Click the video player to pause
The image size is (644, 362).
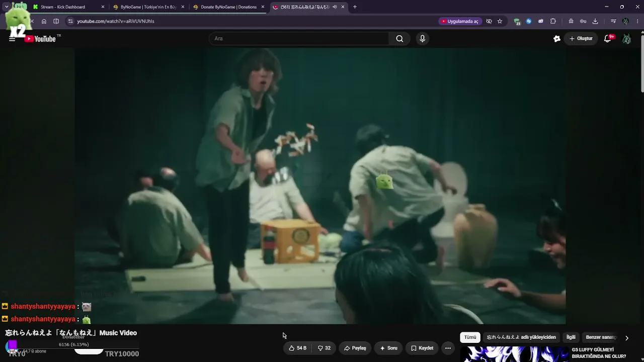coord(320,186)
